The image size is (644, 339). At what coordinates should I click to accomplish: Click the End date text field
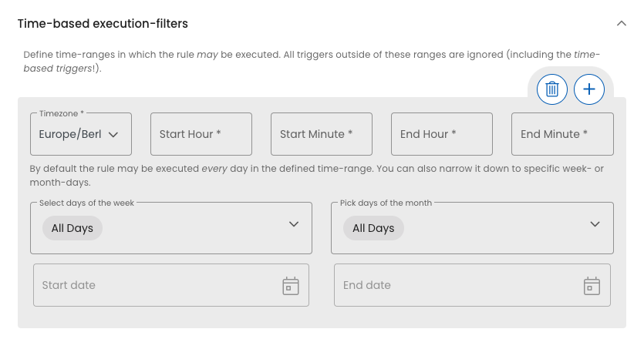coord(455,285)
